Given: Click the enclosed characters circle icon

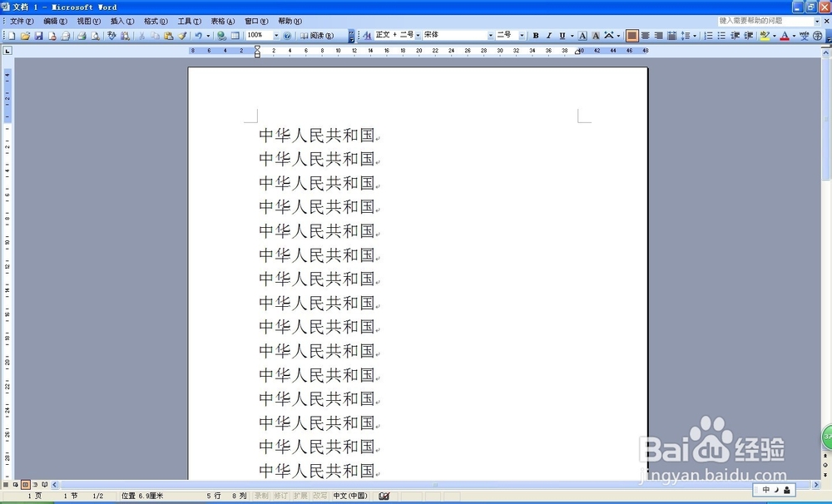Looking at the screenshot, I should click(818, 36).
